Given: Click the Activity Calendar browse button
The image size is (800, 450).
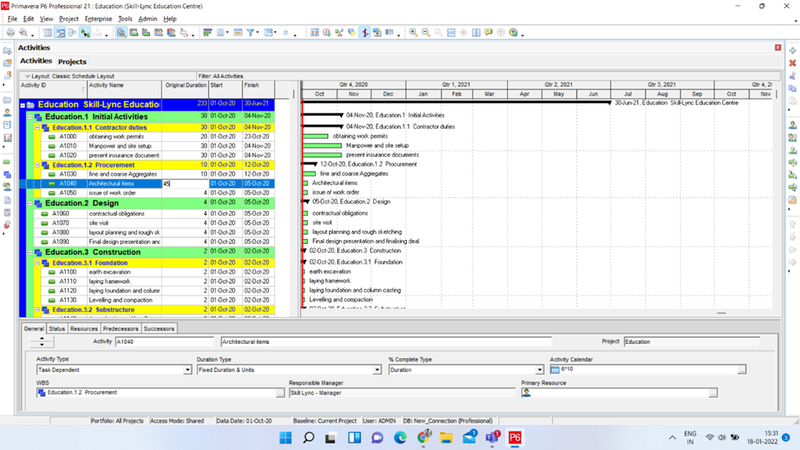Looking at the screenshot, I should [742, 369].
